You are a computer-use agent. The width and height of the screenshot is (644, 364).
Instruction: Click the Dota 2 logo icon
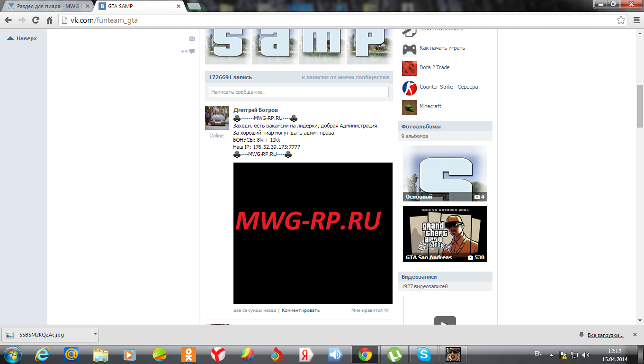click(x=410, y=69)
